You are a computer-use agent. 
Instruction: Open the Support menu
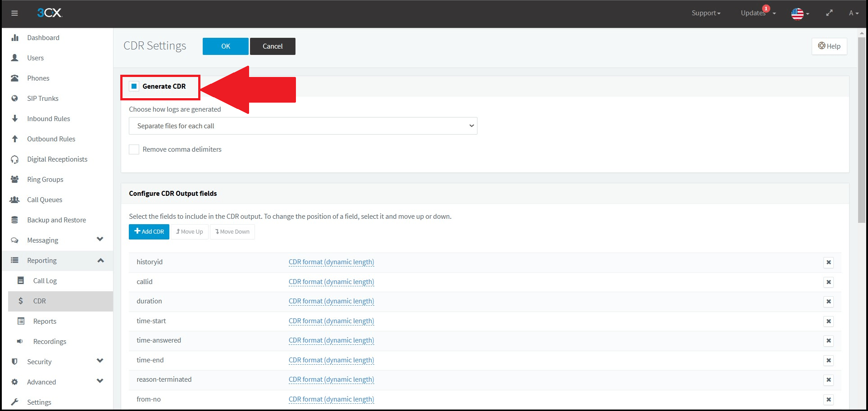point(705,13)
